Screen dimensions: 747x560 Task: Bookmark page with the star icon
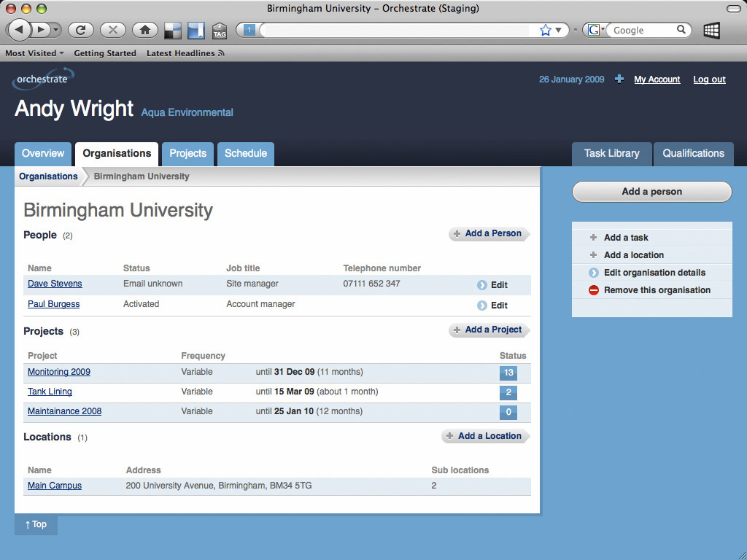(545, 30)
